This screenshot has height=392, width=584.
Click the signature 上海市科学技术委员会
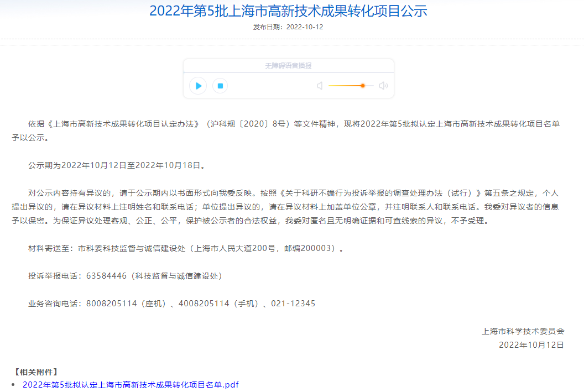(523, 331)
